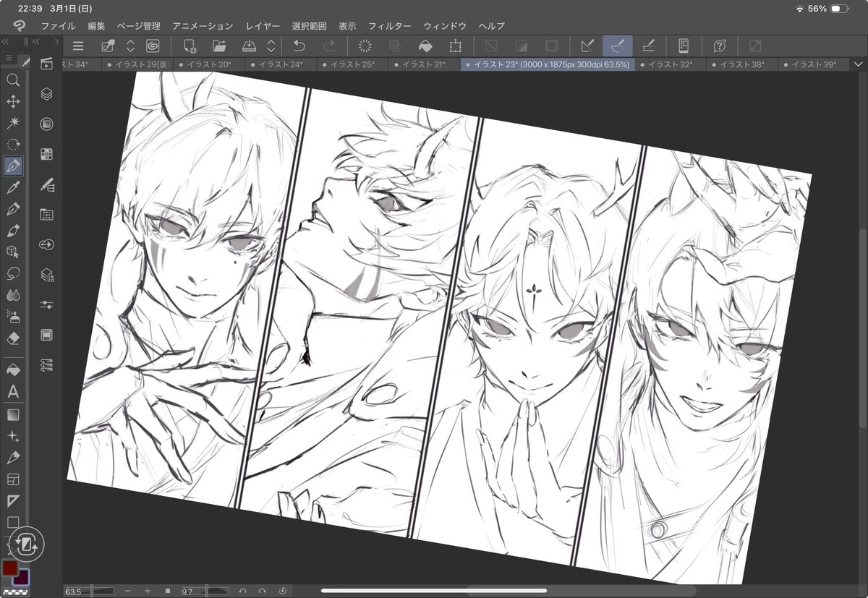
Task: Select the Pen tool highlighted in the toolbar
Action: tap(13, 166)
